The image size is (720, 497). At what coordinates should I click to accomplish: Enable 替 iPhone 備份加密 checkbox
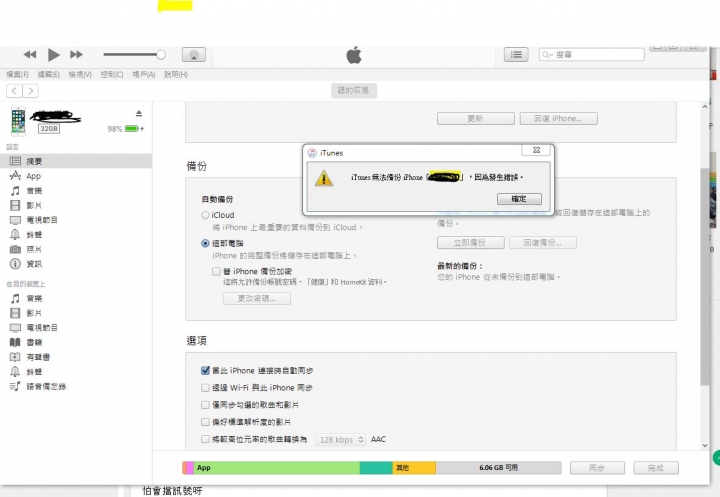click(216, 271)
